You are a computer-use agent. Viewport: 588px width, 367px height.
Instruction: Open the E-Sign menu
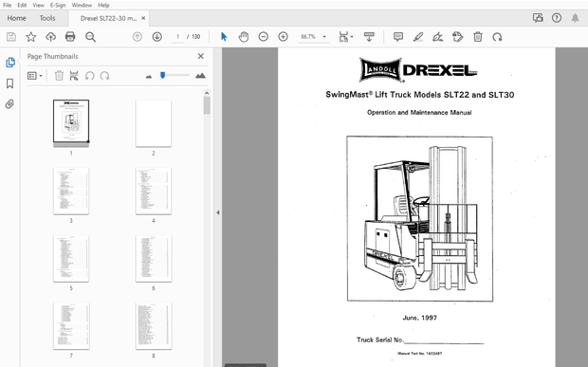click(58, 6)
